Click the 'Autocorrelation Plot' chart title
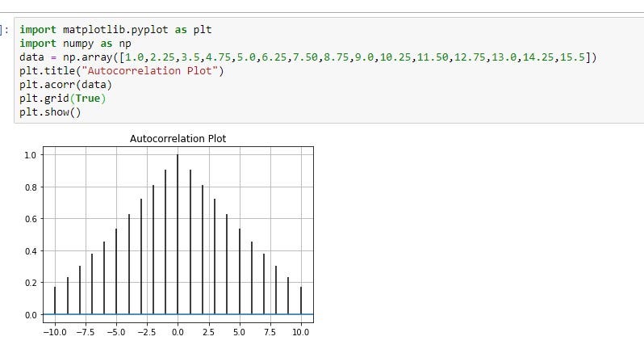 coord(178,138)
